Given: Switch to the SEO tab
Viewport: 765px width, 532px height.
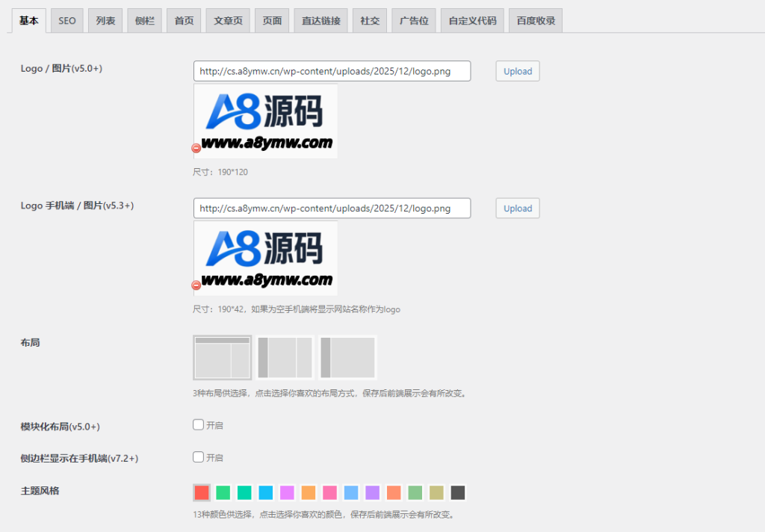Looking at the screenshot, I should point(66,20).
